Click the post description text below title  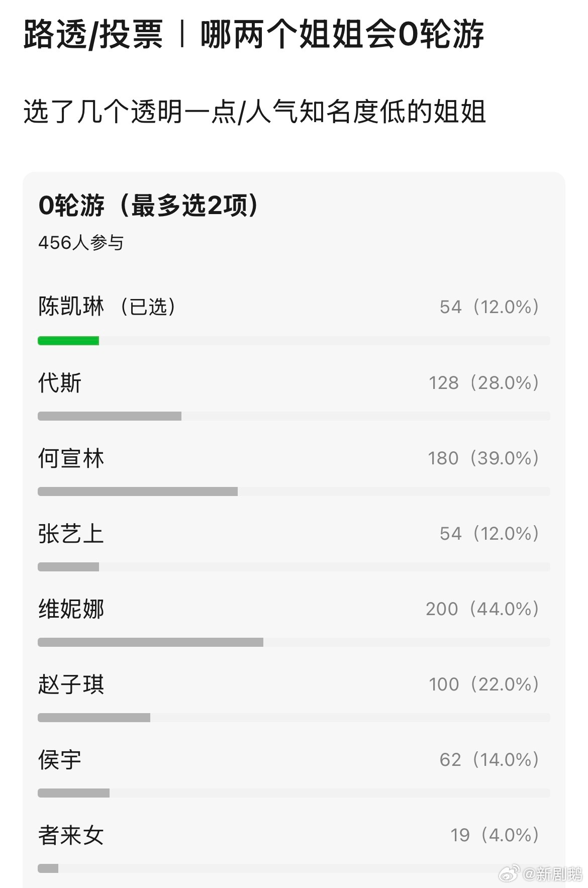[x=254, y=112]
